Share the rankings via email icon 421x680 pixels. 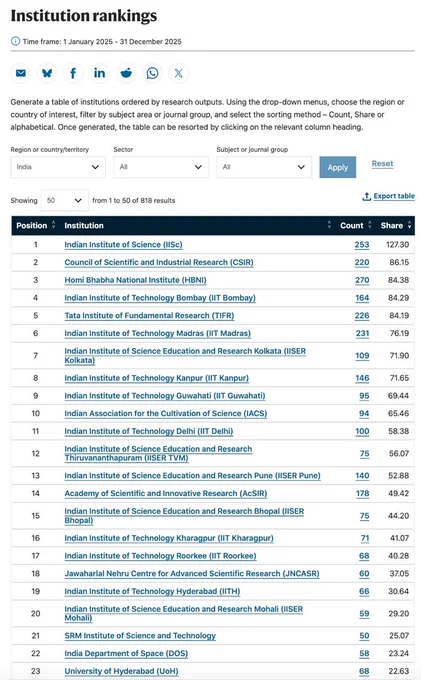point(20,73)
